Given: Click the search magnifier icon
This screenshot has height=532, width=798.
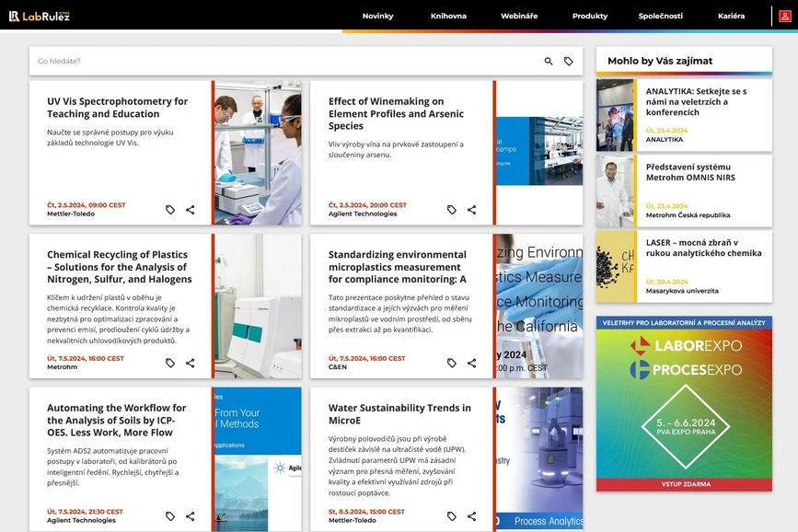Looking at the screenshot, I should [x=549, y=61].
